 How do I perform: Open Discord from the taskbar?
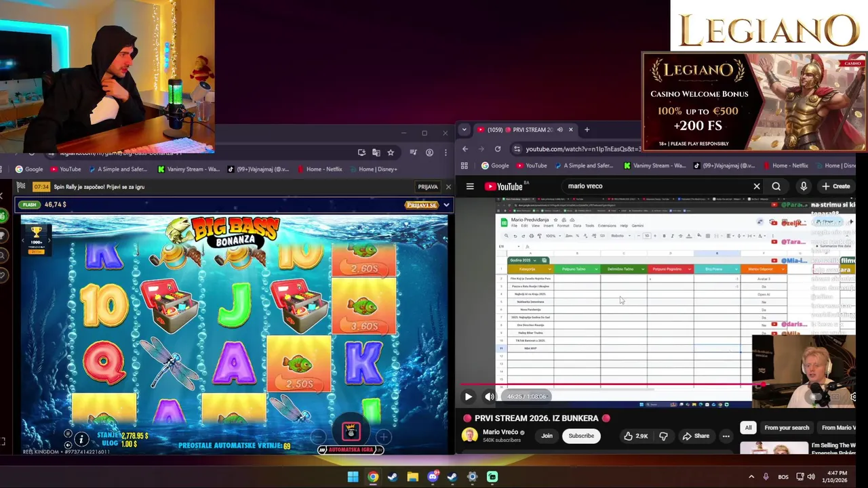tap(433, 476)
